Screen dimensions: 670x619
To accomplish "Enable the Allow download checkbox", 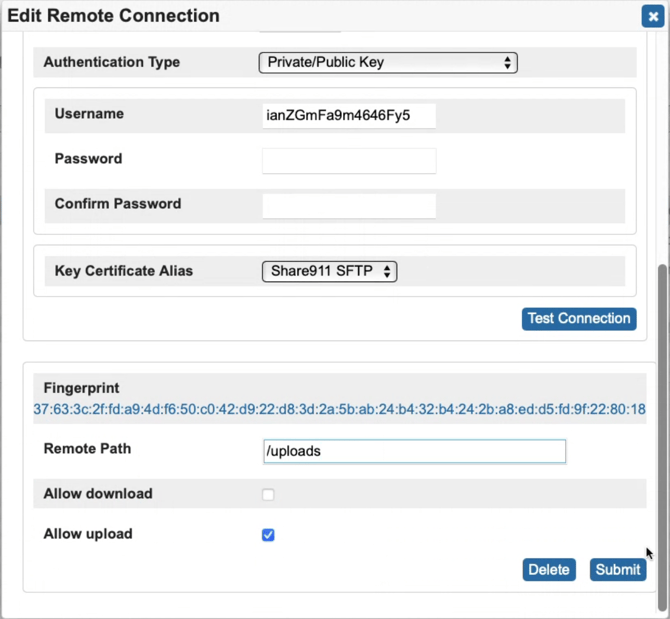I will pos(268,494).
